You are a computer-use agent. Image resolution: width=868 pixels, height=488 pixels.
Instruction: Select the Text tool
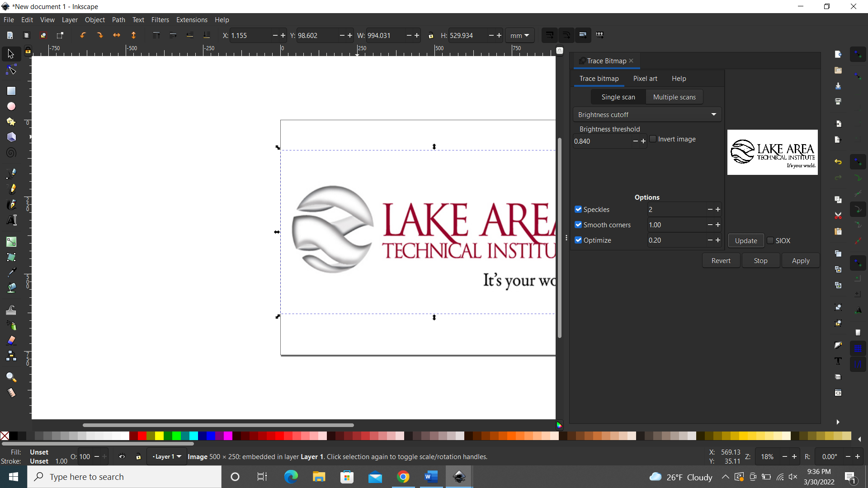(11, 220)
